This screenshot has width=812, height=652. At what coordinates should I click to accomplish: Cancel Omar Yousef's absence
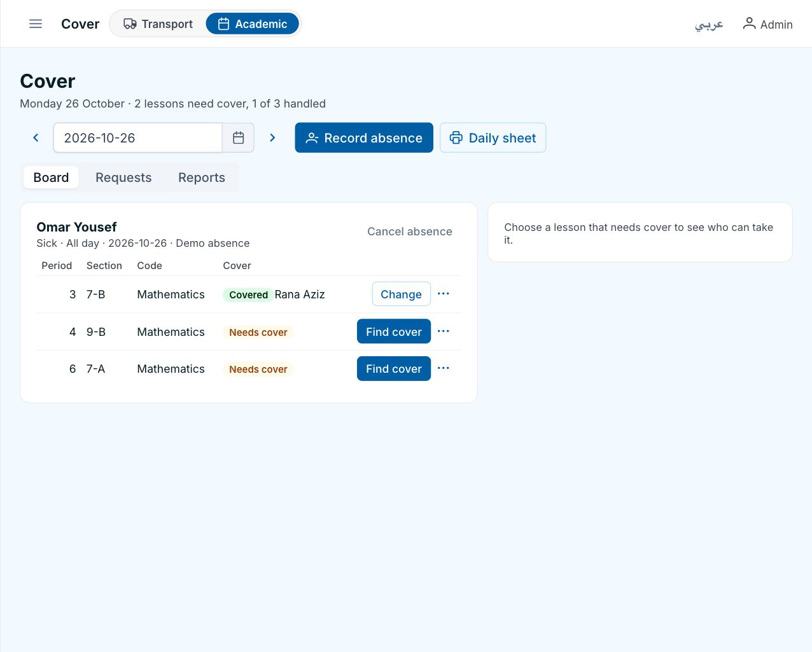tap(410, 232)
